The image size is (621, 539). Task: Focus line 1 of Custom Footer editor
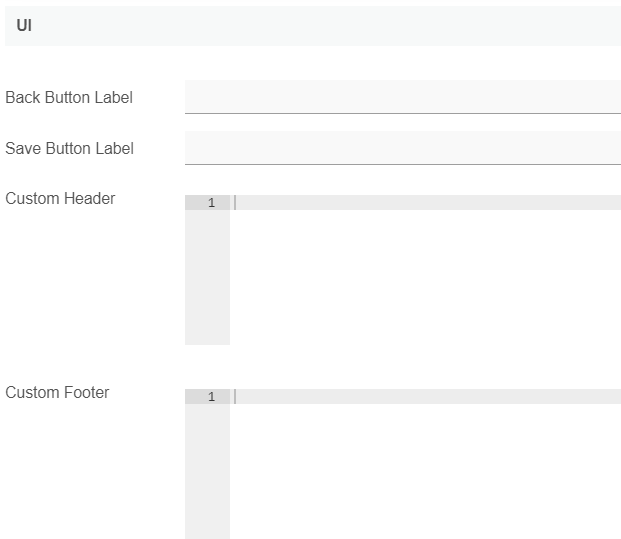425,396
